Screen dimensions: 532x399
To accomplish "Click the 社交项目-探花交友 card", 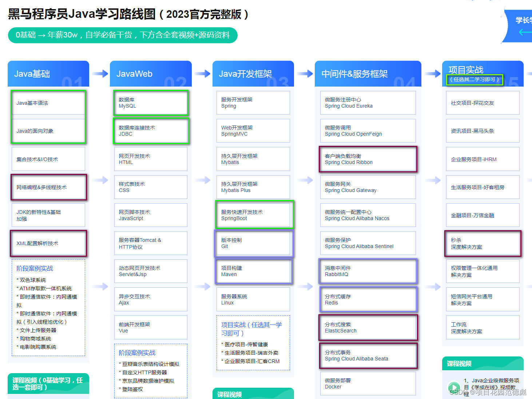I will 483,103.
